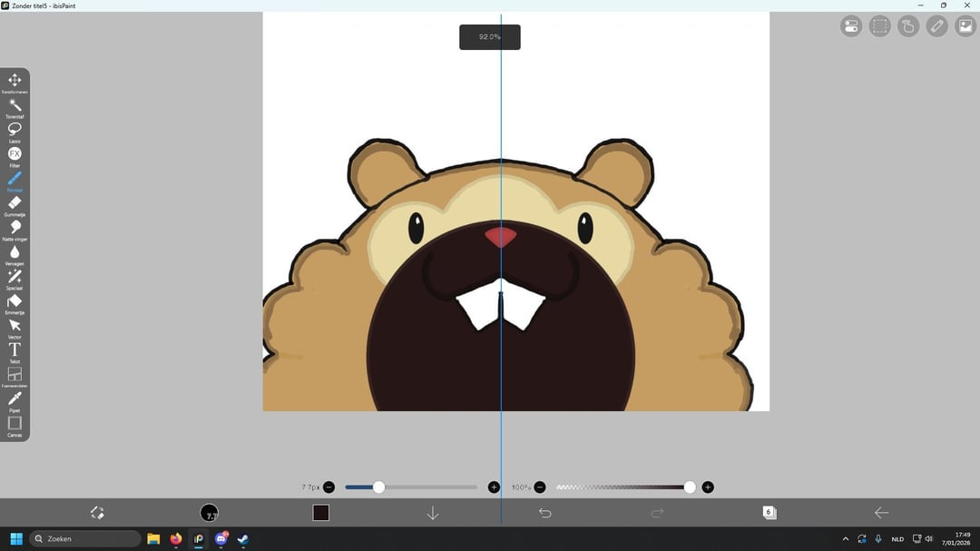Choose the Lasso selection tool
This screenshot has height=551, width=980.
click(x=15, y=130)
